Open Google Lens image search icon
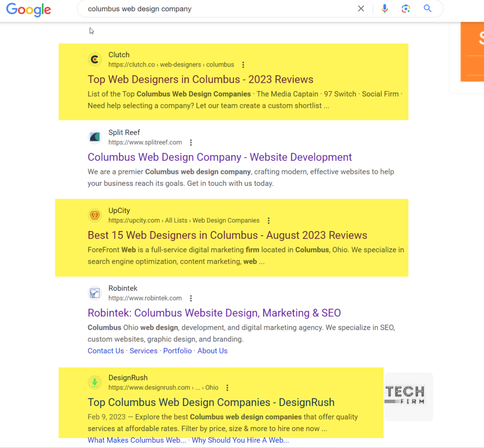The height and width of the screenshot is (448, 484). pos(406,9)
